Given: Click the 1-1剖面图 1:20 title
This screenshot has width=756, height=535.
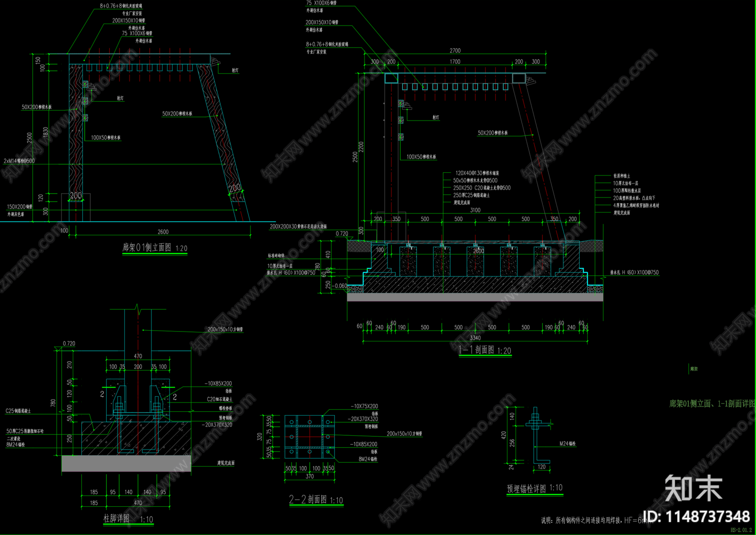Looking at the screenshot, I should pyautogui.click(x=485, y=350).
